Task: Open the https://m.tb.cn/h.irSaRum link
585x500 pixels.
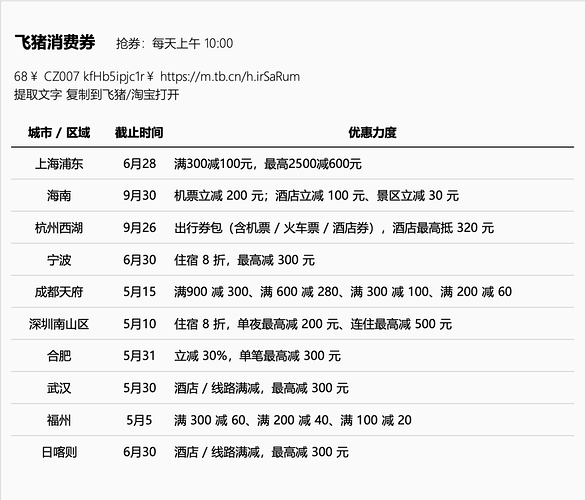Action: click(230, 76)
